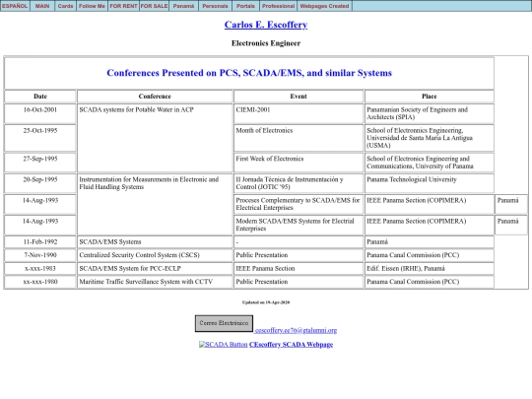Select the Professional menu item
The width and height of the screenshot is (532, 399).
click(x=278, y=6)
